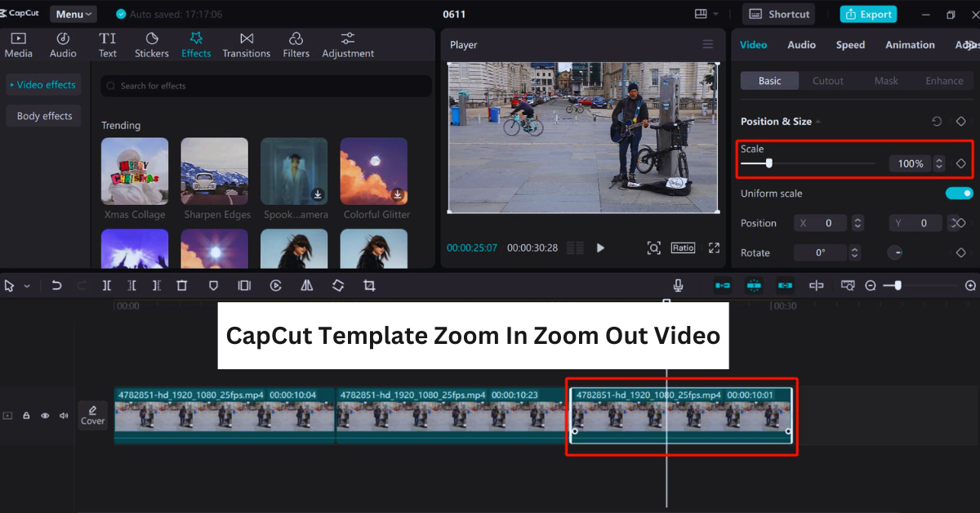
Task: Open the Menu dropdown
Action: click(73, 14)
